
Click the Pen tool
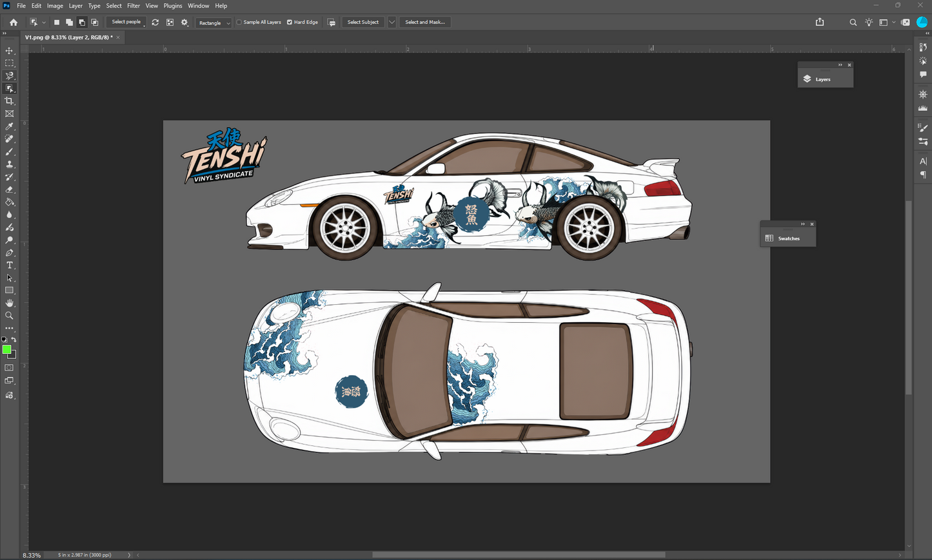point(9,253)
